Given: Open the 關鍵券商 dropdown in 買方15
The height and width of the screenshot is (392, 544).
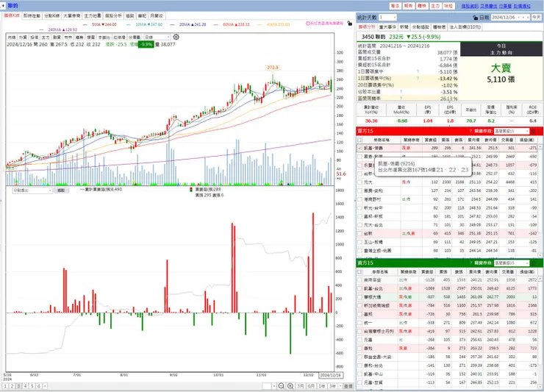Looking at the screenshot, I should click(512, 131).
